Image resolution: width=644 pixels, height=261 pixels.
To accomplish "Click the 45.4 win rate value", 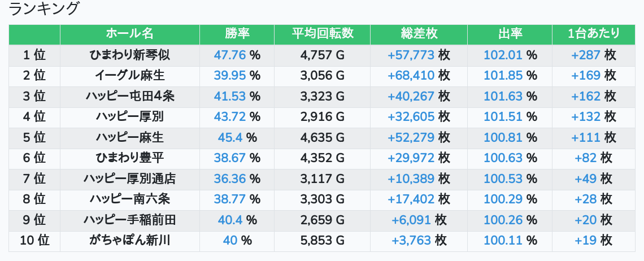I will click(x=230, y=137).
